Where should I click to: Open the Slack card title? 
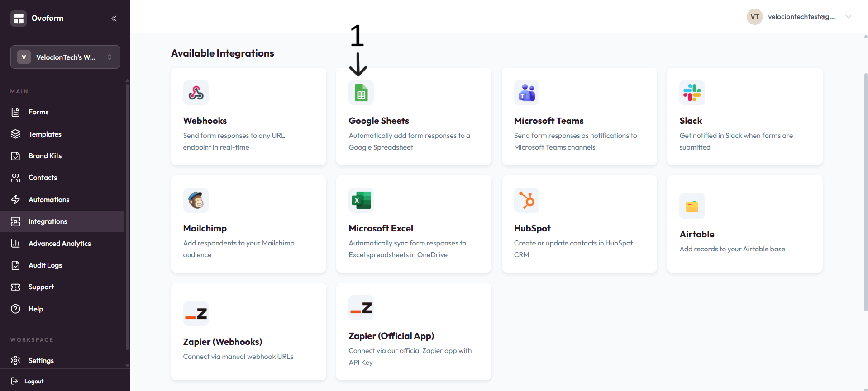(x=691, y=121)
